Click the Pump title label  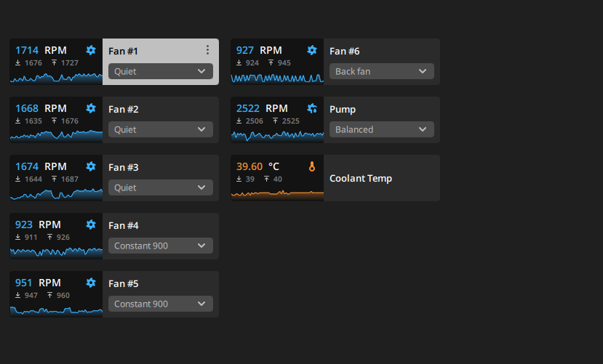click(x=343, y=110)
